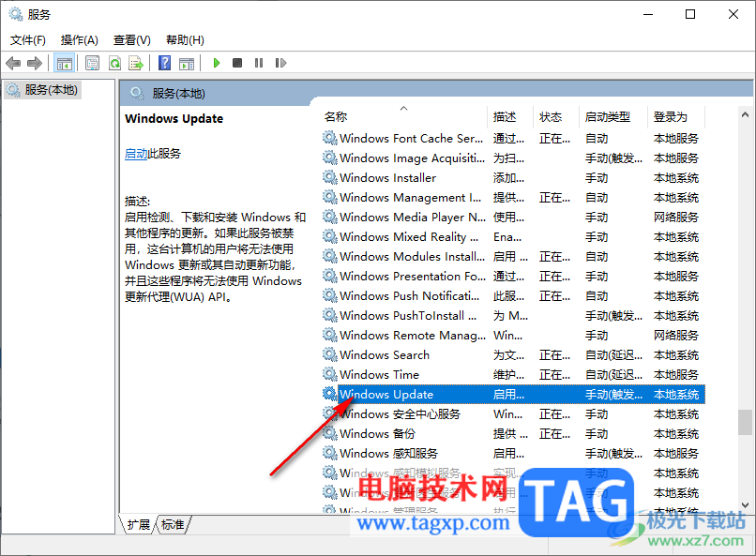Click the gear icon of Windows Time
The image size is (756, 556).
(330, 374)
